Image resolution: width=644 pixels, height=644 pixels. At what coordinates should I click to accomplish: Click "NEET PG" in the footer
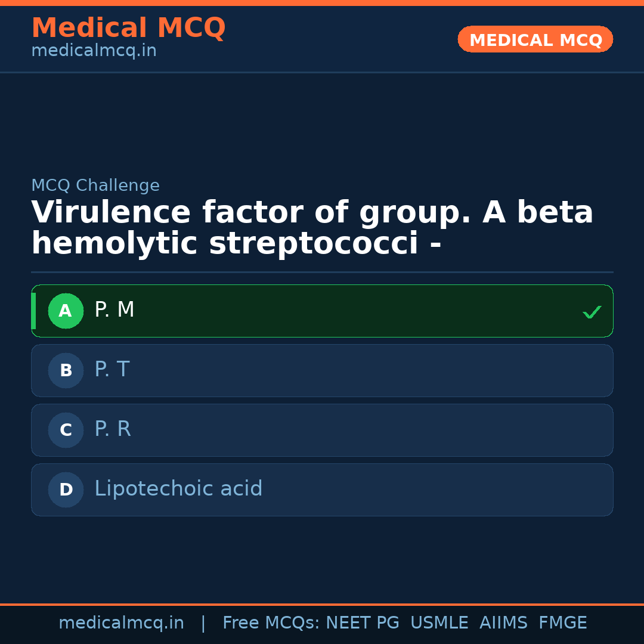click(363, 623)
